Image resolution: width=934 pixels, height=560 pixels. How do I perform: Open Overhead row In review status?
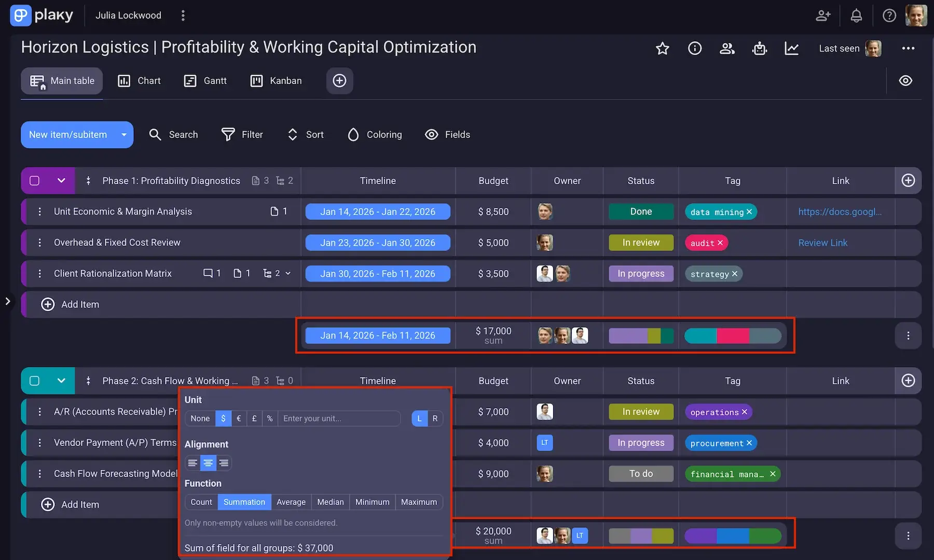[641, 243]
